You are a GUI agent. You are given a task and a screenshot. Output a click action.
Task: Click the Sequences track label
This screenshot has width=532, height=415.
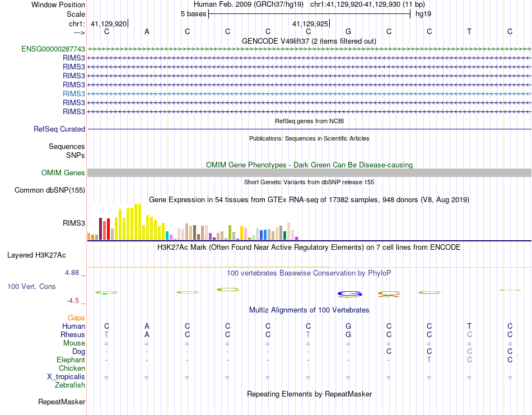tap(67, 147)
